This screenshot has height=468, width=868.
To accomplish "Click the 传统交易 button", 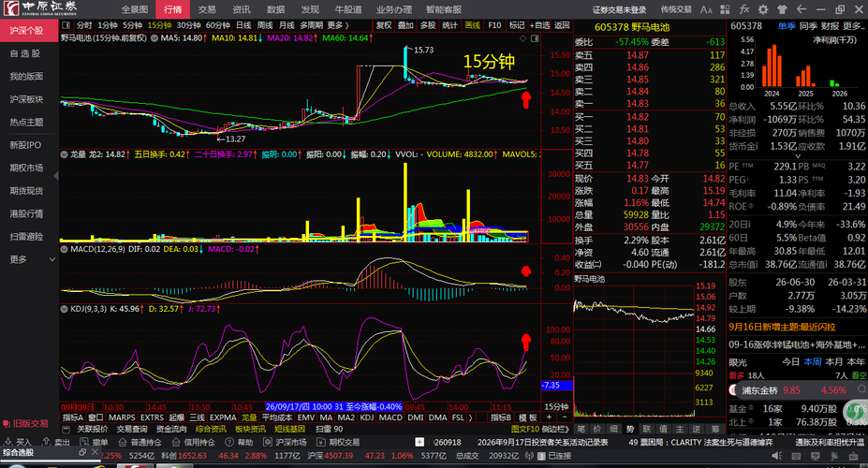I will pyautogui.click(x=676, y=9).
